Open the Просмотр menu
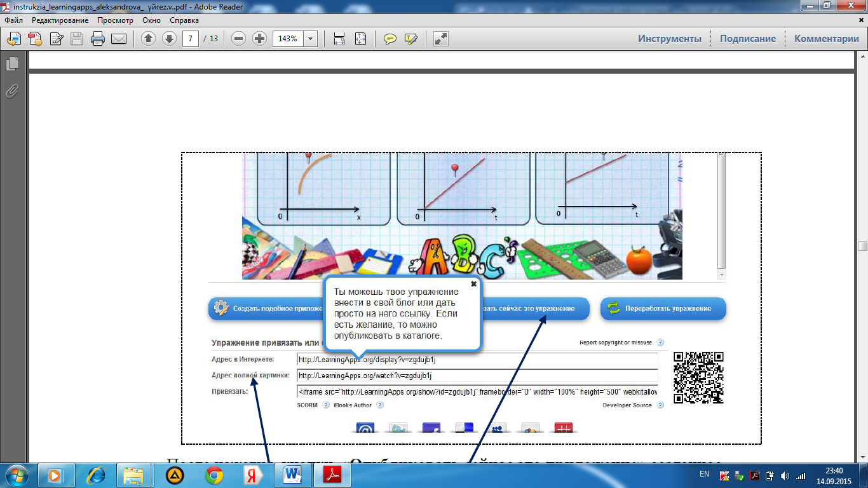The height and width of the screenshot is (488, 868). (x=115, y=20)
